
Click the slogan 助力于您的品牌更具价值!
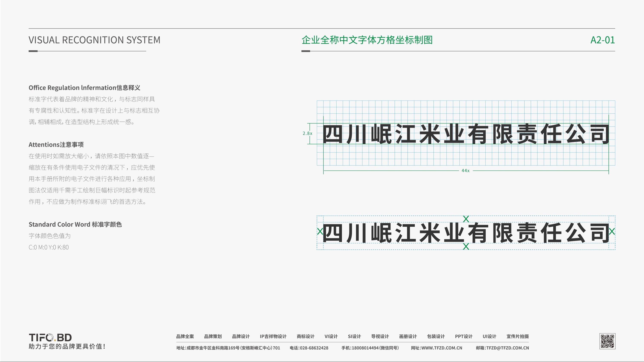point(67,347)
